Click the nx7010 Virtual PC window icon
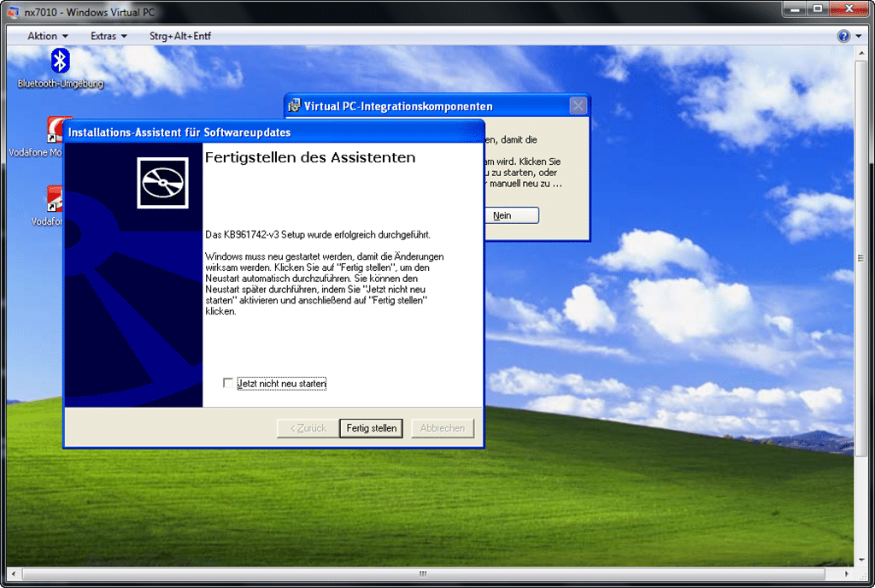875x588 pixels. (12, 12)
